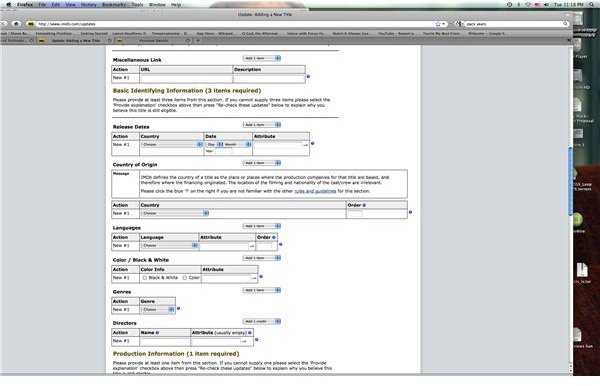Screen dimensions: 600x386
Task: Select the Black & White radio button
Action: point(145,278)
